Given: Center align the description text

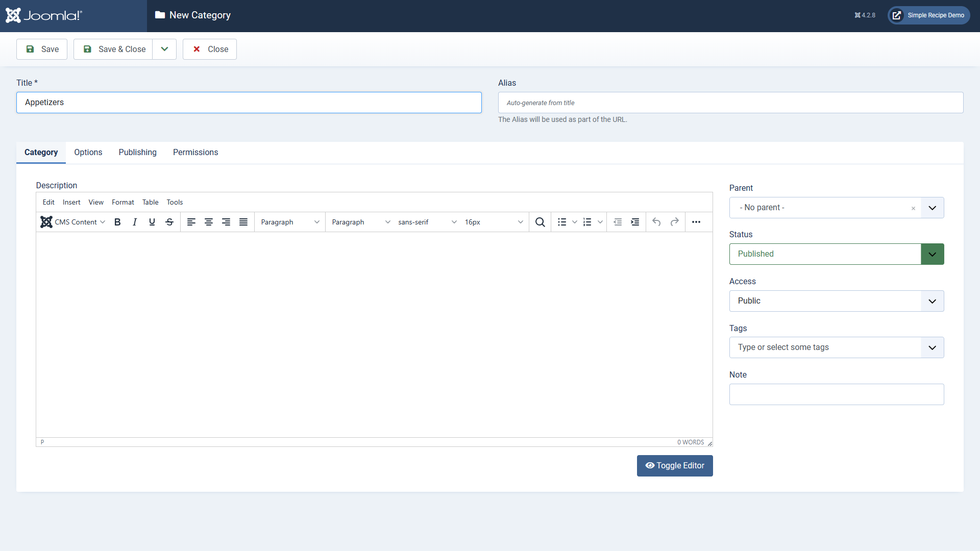Looking at the screenshot, I should click(x=209, y=222).
